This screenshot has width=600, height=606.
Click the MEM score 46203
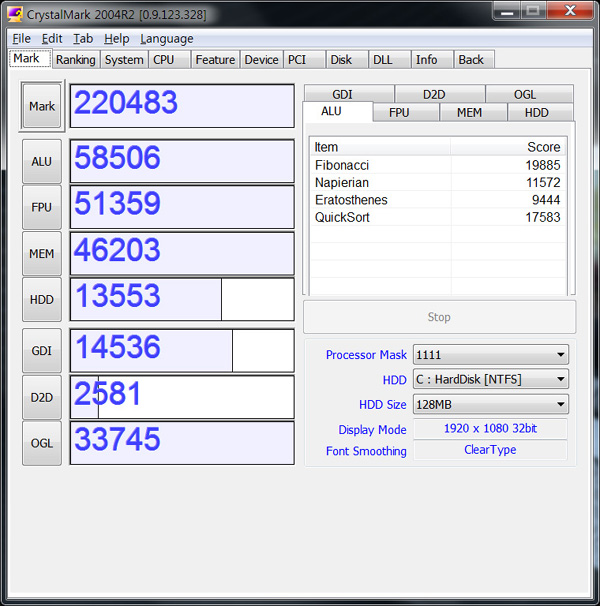point(182,254)
